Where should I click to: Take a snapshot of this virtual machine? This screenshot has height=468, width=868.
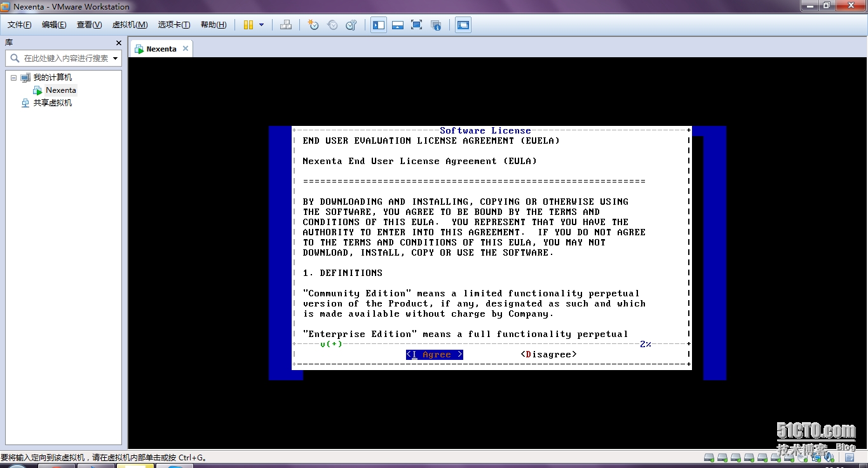(313, 25)
